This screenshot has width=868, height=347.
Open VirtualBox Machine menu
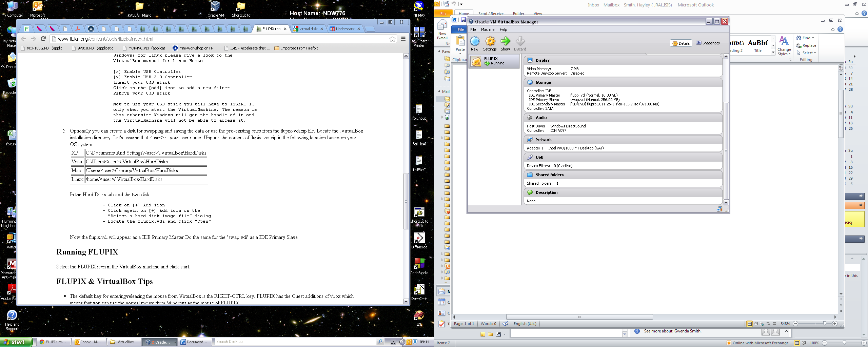pyautogui.click(x=488, y=29)
